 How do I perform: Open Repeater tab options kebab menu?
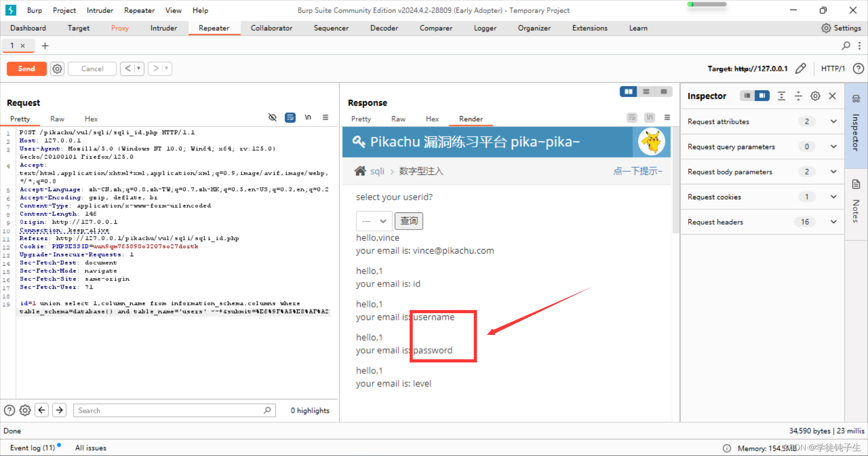click(x=859, y=46)
